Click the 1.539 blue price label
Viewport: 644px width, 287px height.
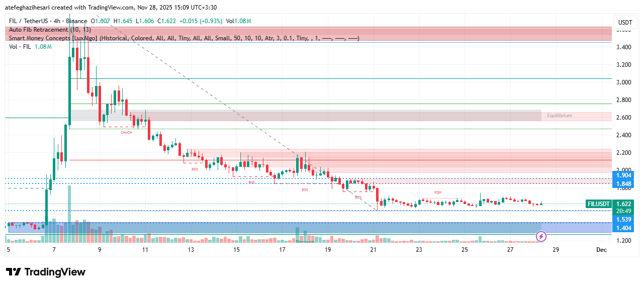point(624,220)
